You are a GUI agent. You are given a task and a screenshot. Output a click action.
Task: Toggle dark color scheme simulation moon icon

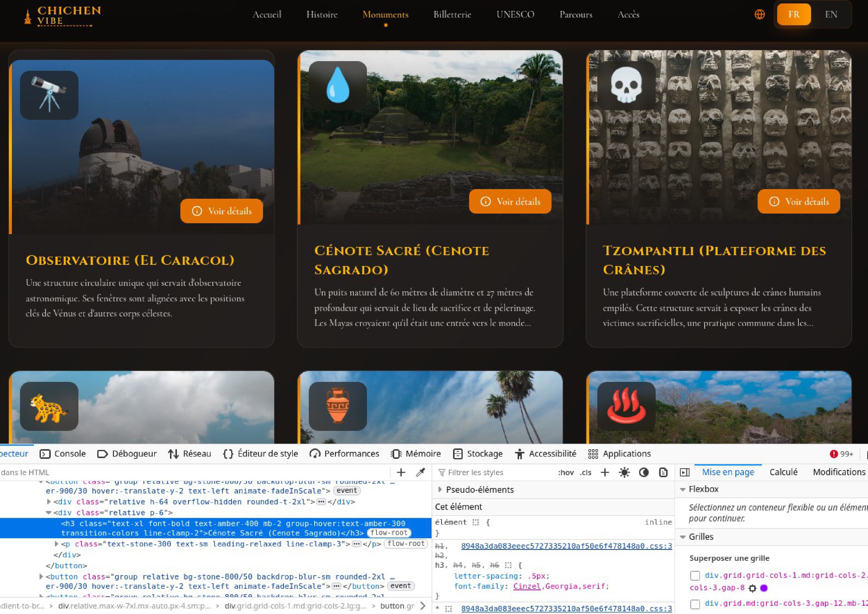[x=643, y=472]
